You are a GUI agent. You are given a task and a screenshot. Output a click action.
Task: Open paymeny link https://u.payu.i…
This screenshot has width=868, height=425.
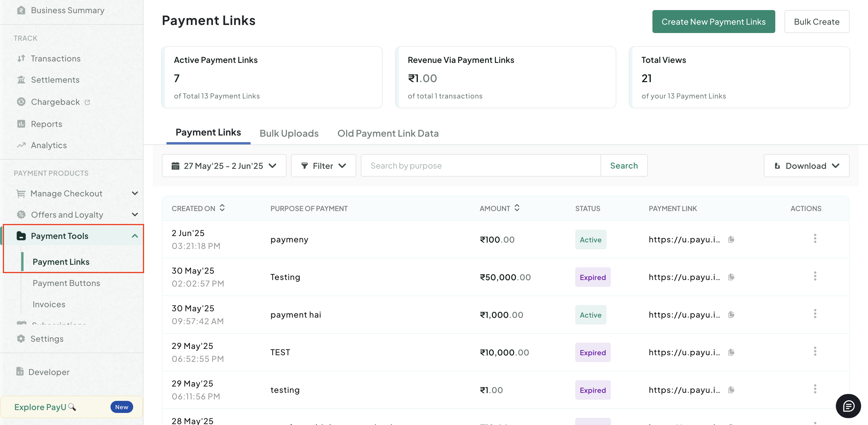(x=684, y=239)
